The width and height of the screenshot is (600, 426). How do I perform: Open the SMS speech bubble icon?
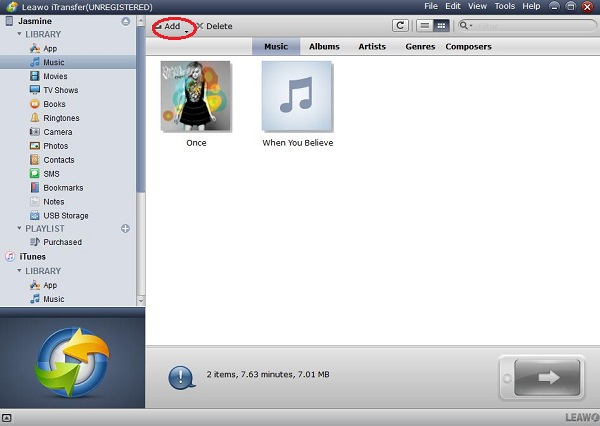[x=35, y=173]
